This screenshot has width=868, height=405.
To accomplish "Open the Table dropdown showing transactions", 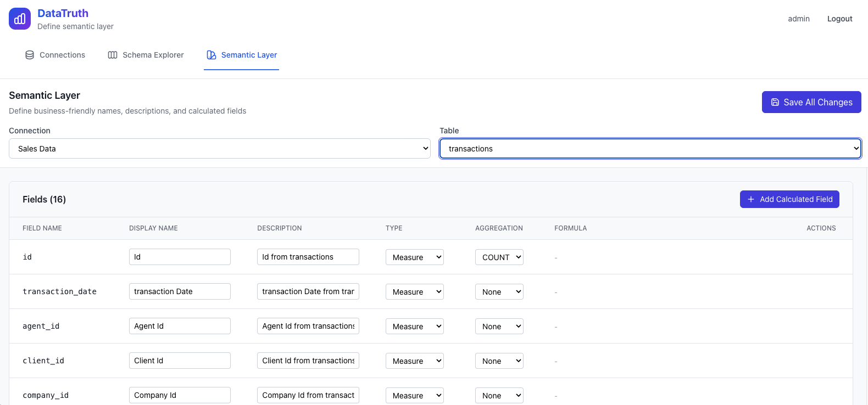I will click(650, 149).
